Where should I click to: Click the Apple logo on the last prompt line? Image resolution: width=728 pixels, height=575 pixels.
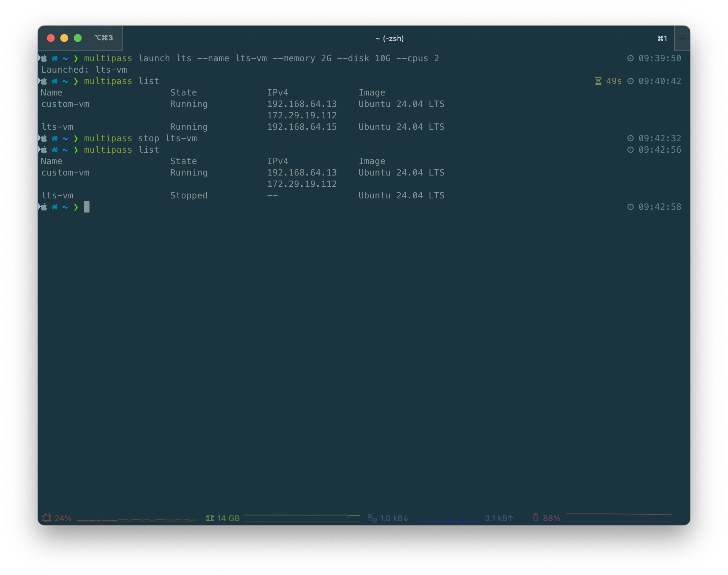[x=44, y=207]
